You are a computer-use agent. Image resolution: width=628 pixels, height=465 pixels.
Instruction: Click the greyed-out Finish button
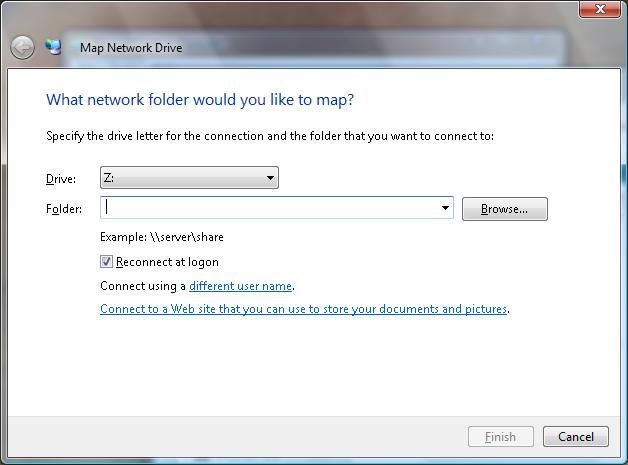(x=500, y=437)
